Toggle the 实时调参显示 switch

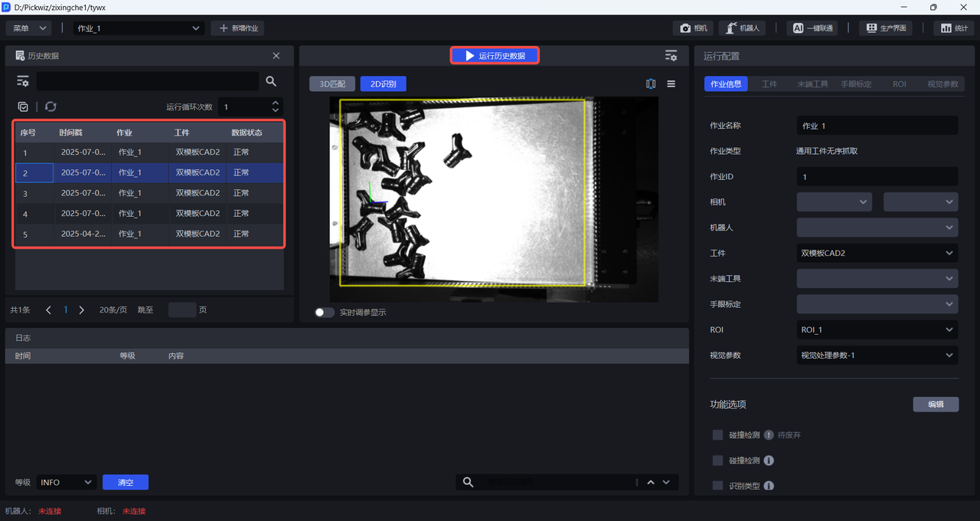click(325, 313)
